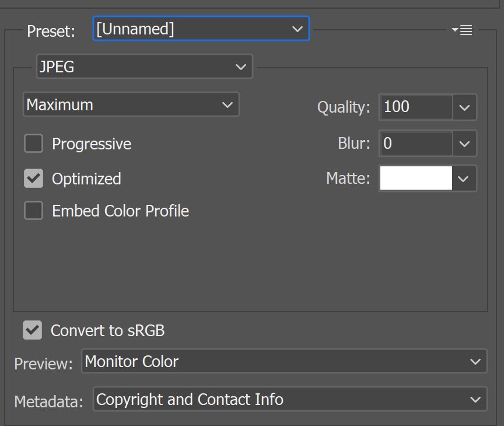Uncheck the Optimized checkbox
The width and height of the screenshot is (504, 426).
point(33,179)
